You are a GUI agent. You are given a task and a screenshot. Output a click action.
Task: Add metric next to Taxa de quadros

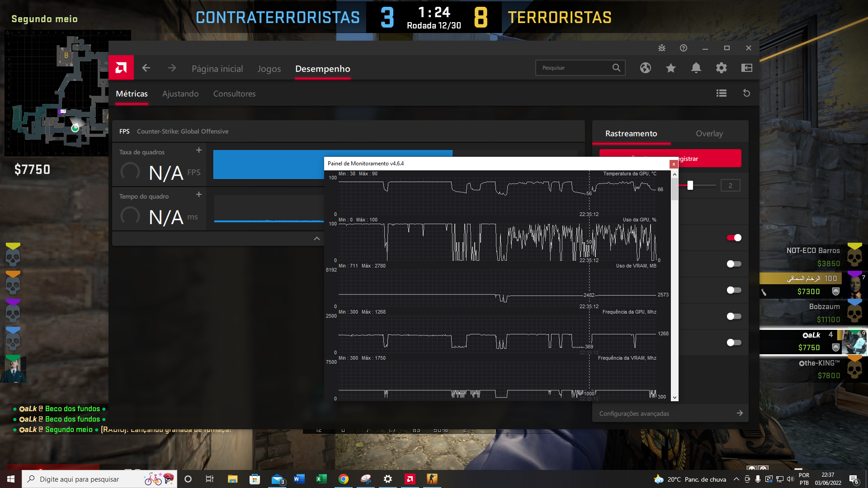tap(199, 150)
